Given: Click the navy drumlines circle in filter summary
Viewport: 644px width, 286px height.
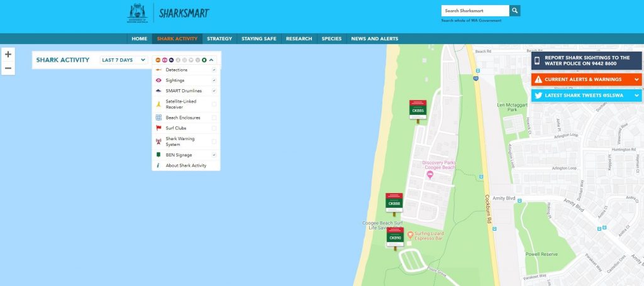Looking at the screenshot, I should point(171,60).
